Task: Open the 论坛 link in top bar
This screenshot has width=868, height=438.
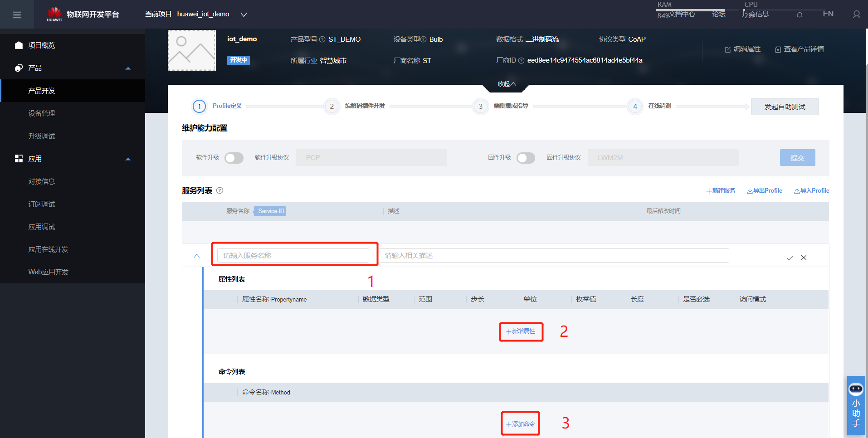Action: click(719, 15)
